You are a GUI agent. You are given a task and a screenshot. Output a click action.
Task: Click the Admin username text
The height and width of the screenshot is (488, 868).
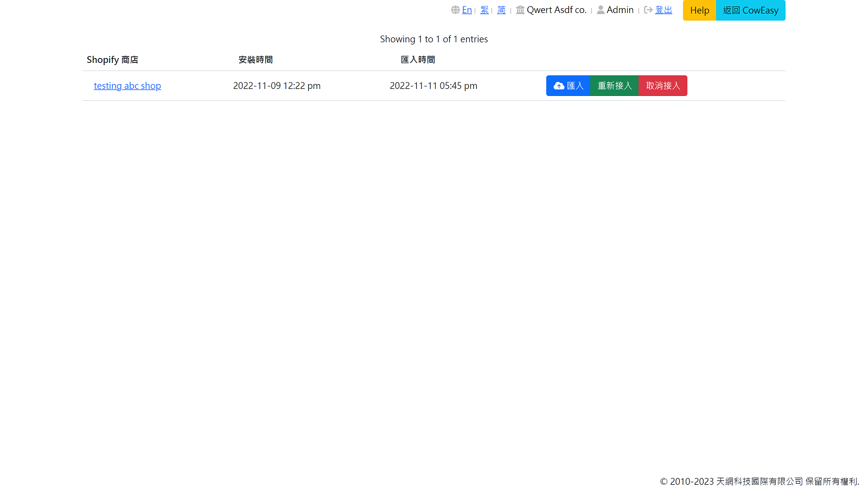(620, 10)
